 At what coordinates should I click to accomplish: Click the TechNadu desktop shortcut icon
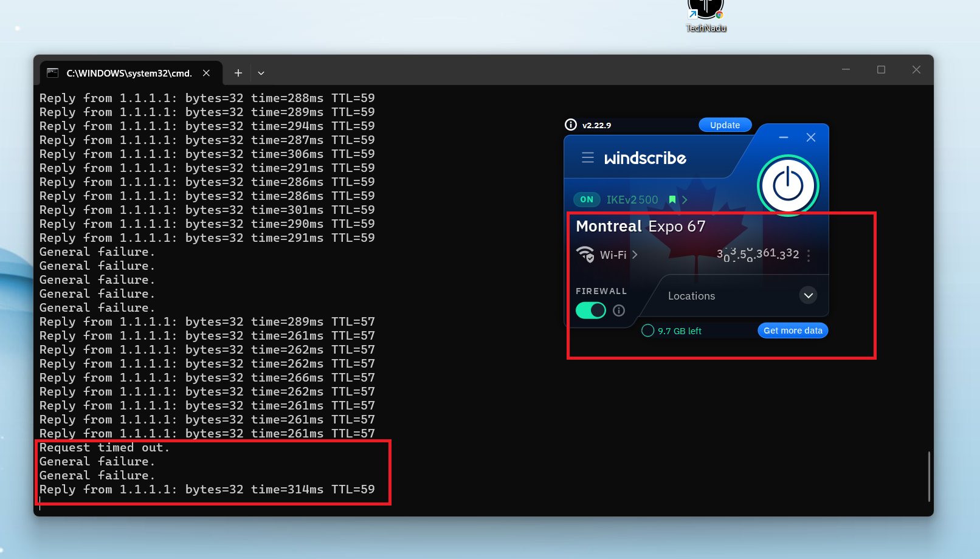click(706, 16)
